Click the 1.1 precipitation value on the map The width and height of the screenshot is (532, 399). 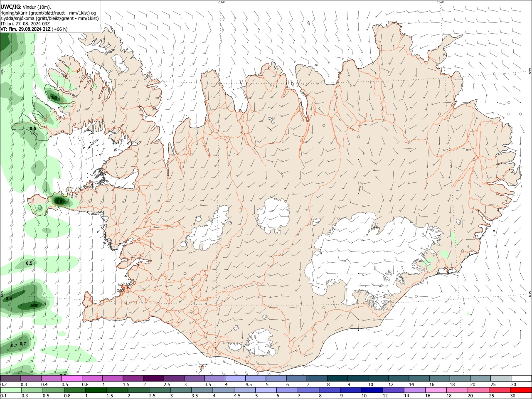click(x=54, y=98)
